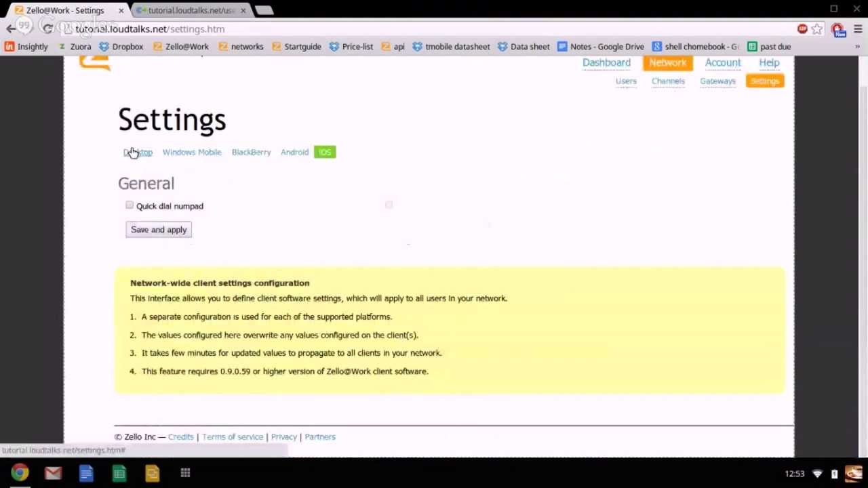The width and height of the screenshot is (868, 488).
Task: Open Google Docs shelf icon
Action: (x=86, y=473)
